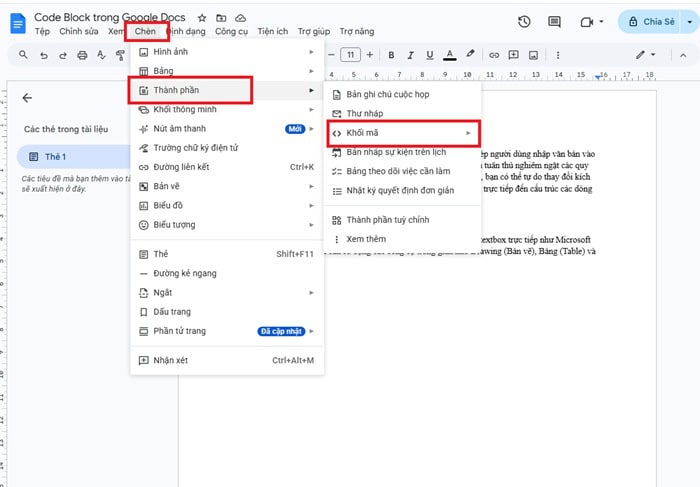
Task: Start a Meet video call
Action: pyautogui.click(x=587, y=21)
